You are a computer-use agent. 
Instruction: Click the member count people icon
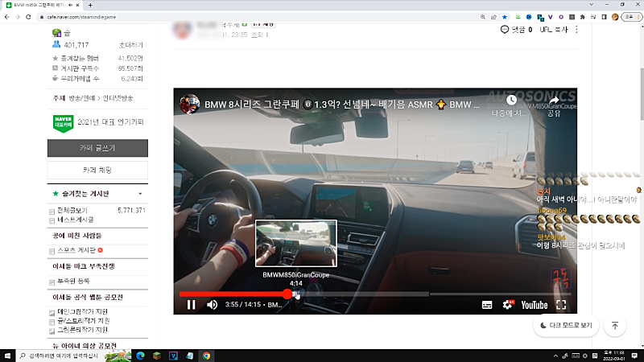click(x=56, y=44)
